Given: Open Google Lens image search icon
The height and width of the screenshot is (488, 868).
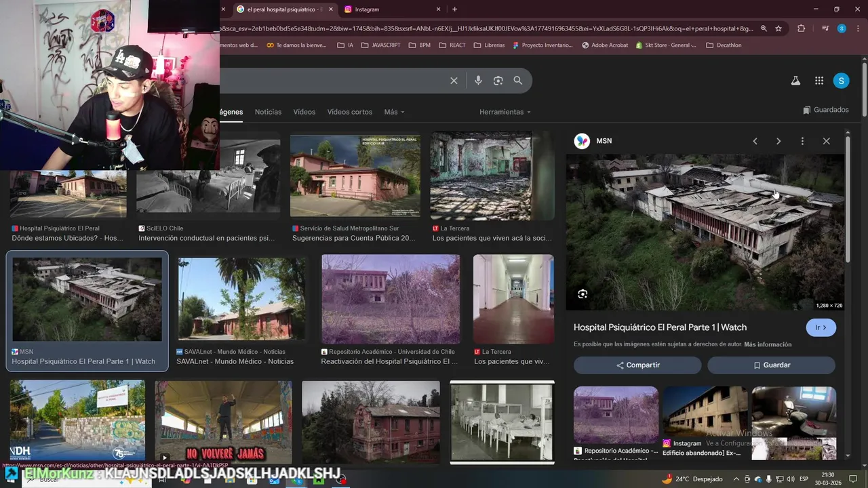Looking at the screenshot, I should 498,81.
